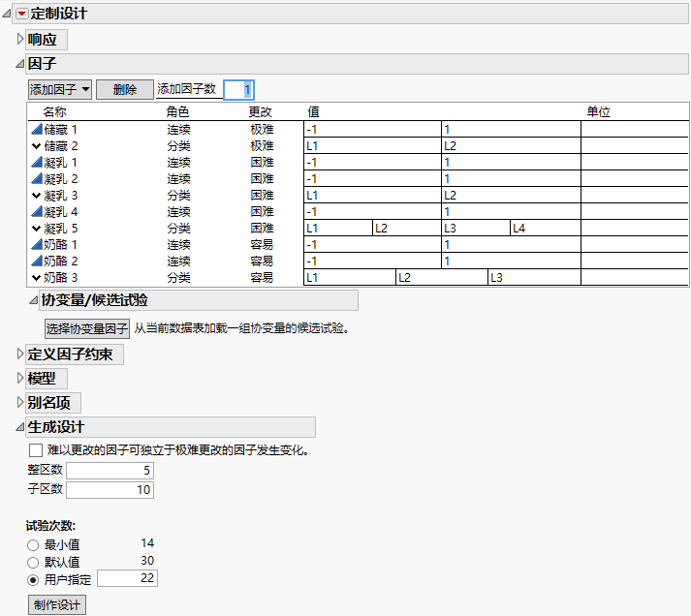Screen dimensions: 691x616
Task: Click the 名称 column header
Action: [x=54, y=111]
